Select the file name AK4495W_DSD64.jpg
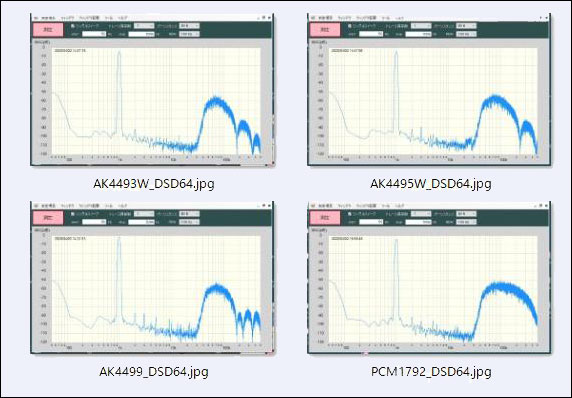The width and height of the screenshot is (572, 398). click(x=430, y=184)
